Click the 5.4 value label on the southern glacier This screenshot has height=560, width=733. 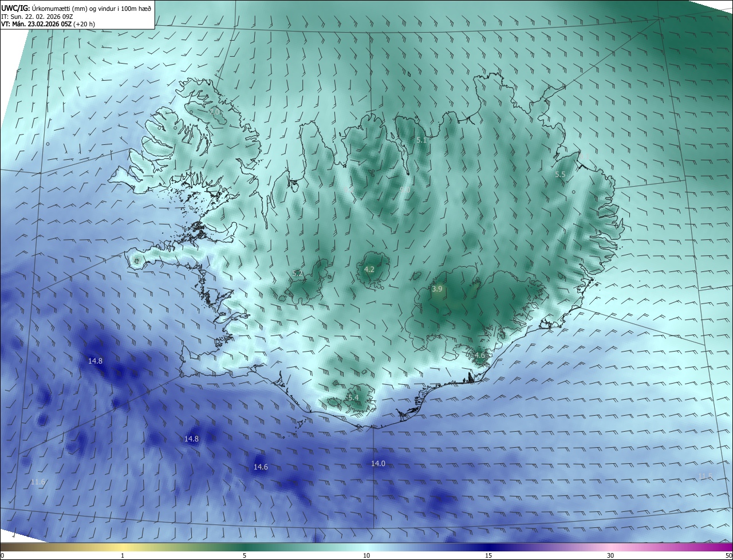pos(353,397)
